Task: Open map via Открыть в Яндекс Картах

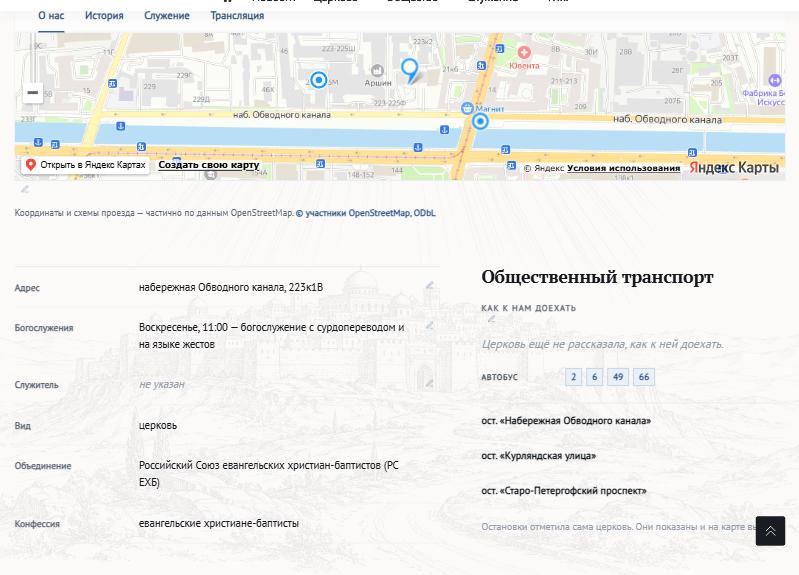Action: coord(86,165)
